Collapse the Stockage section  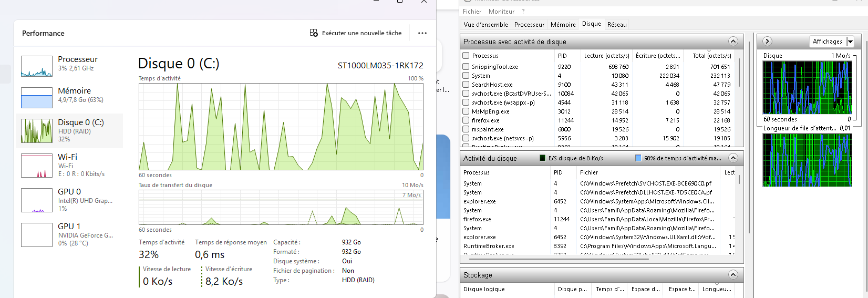733,275
